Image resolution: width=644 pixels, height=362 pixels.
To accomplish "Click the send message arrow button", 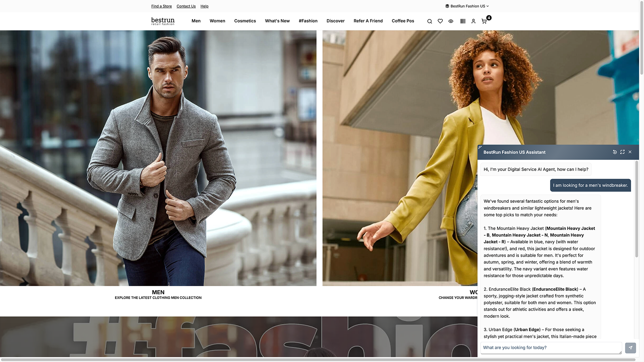I will pyautogui.click(x=630, y=348).
